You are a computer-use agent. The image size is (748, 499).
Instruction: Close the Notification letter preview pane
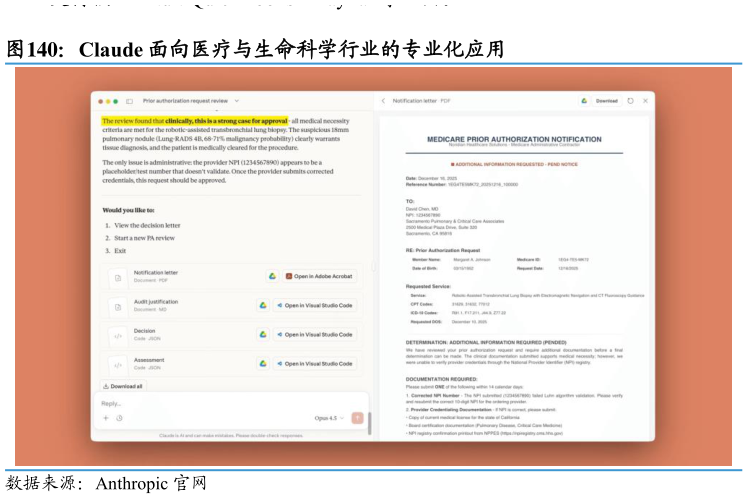(x=645, y=101)
